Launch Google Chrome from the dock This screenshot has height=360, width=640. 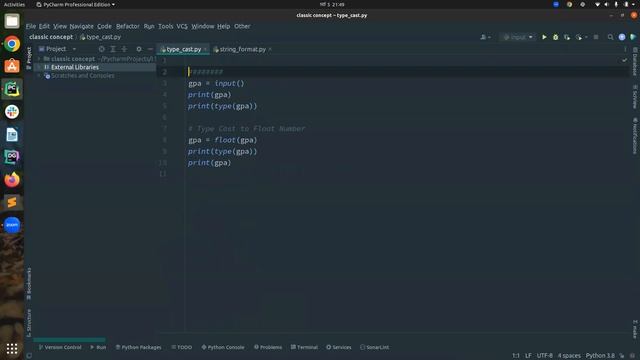[12, 44]
